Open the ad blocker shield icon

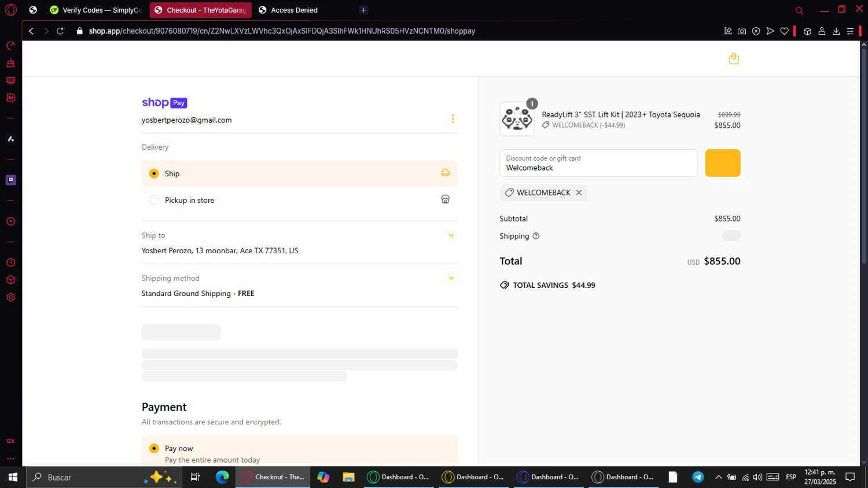coord(756,31)
